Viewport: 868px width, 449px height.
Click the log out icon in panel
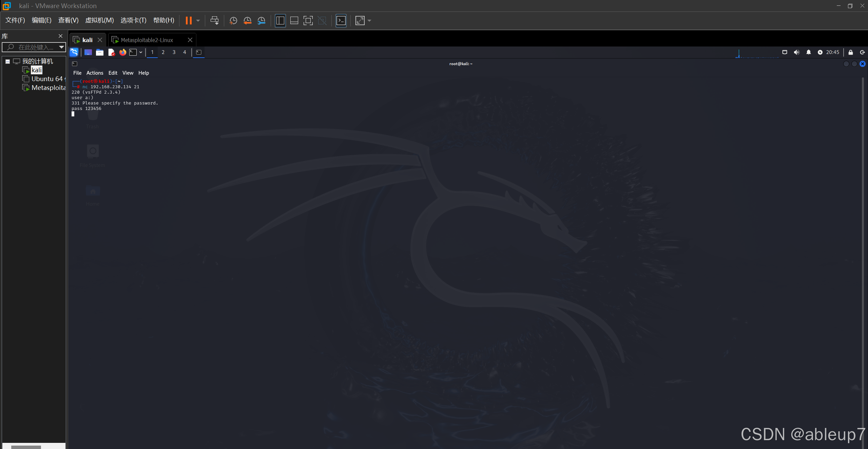(862, 52)
